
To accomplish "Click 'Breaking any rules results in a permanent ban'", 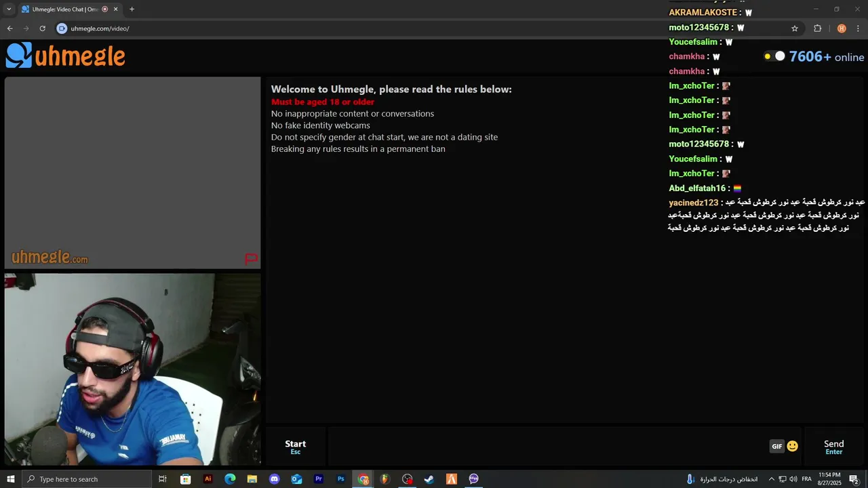I will tap(358, 149).
